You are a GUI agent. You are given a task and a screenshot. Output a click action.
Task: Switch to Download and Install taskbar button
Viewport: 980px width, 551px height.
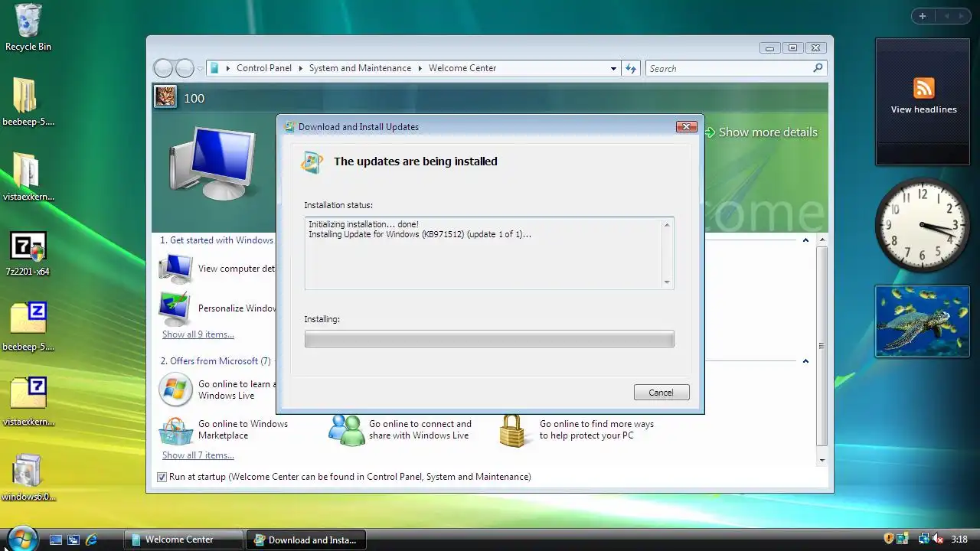[306, 540]
